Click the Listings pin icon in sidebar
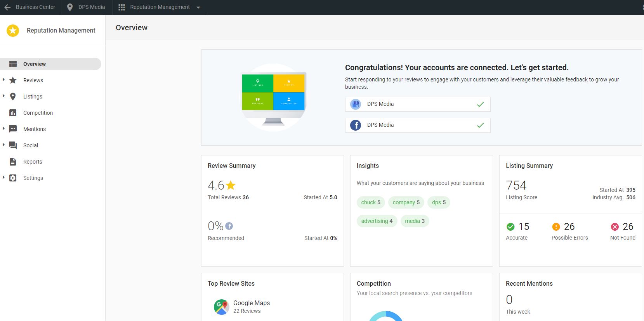The height and width of the screenshot is (321, 644). (x=13, y=97)
